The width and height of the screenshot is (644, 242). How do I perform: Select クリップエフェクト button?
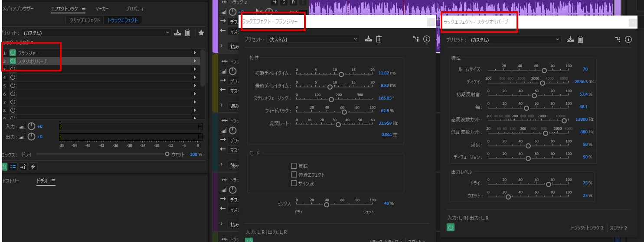(85, 20)
